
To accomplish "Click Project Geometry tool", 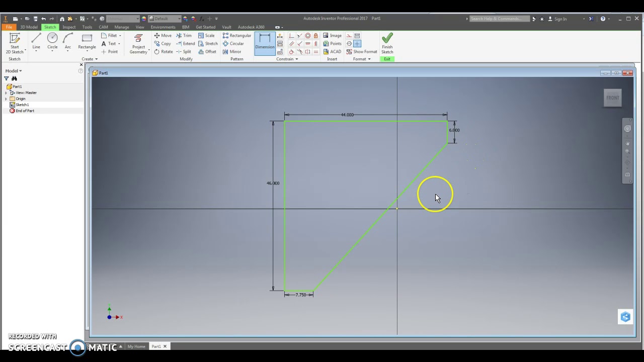I will [x=138, y=44].
